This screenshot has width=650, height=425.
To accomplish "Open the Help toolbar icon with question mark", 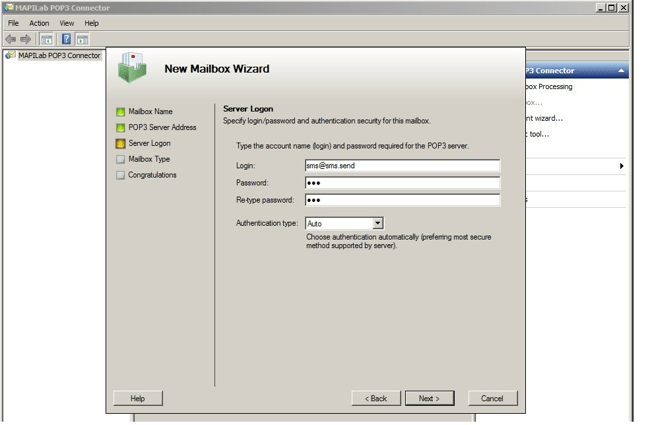I will (66, 39).
